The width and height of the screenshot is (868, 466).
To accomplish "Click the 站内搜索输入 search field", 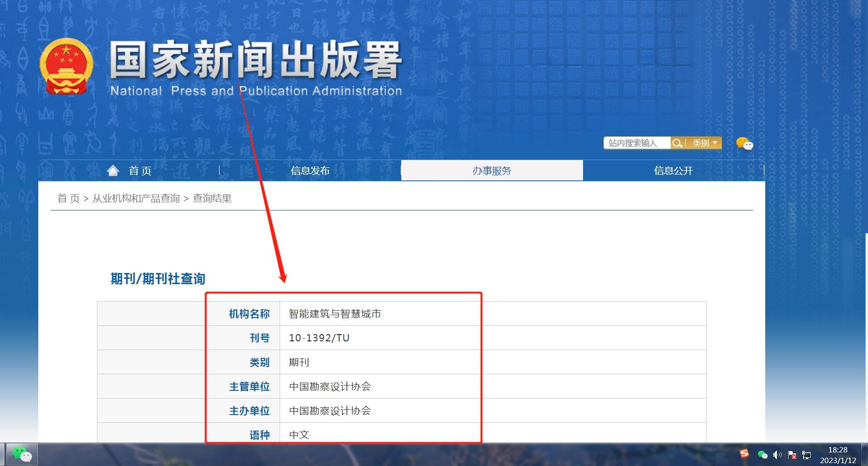I will 637,143.
